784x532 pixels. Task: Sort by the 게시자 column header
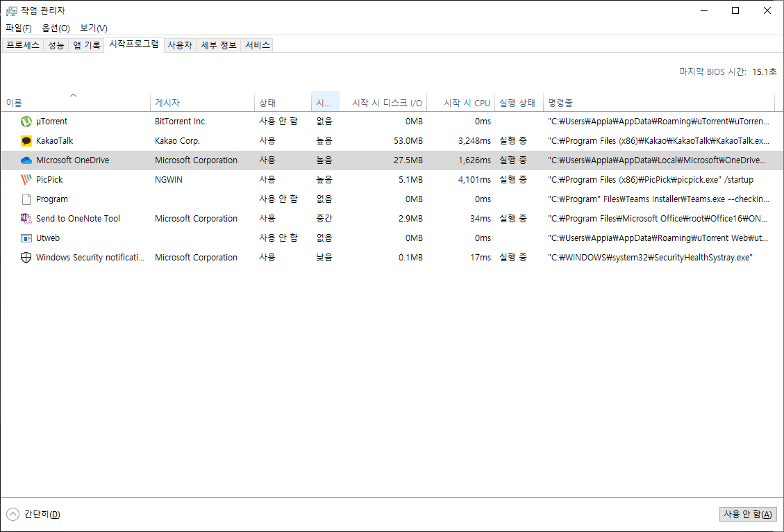203,101
